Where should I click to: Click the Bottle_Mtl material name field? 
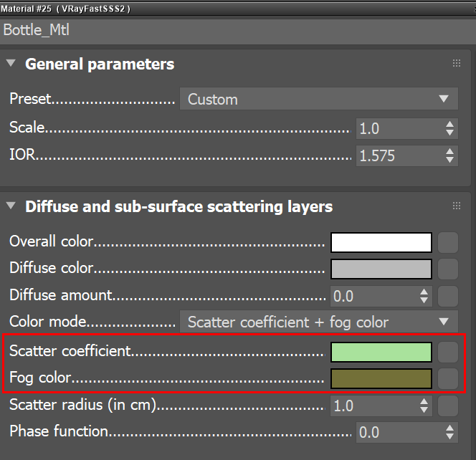237,30
